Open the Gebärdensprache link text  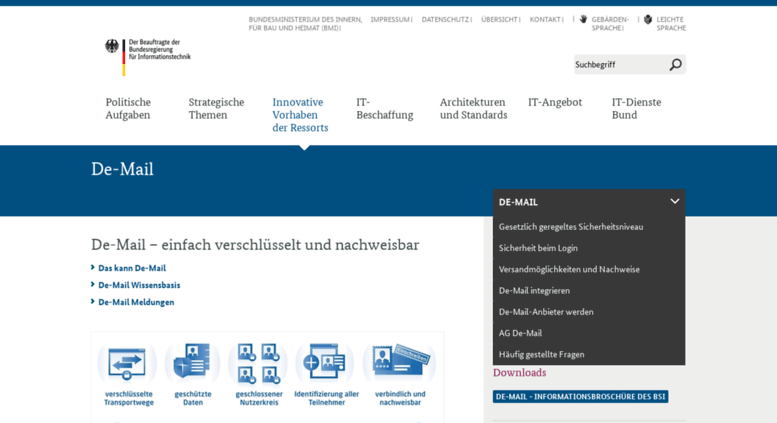610,24
